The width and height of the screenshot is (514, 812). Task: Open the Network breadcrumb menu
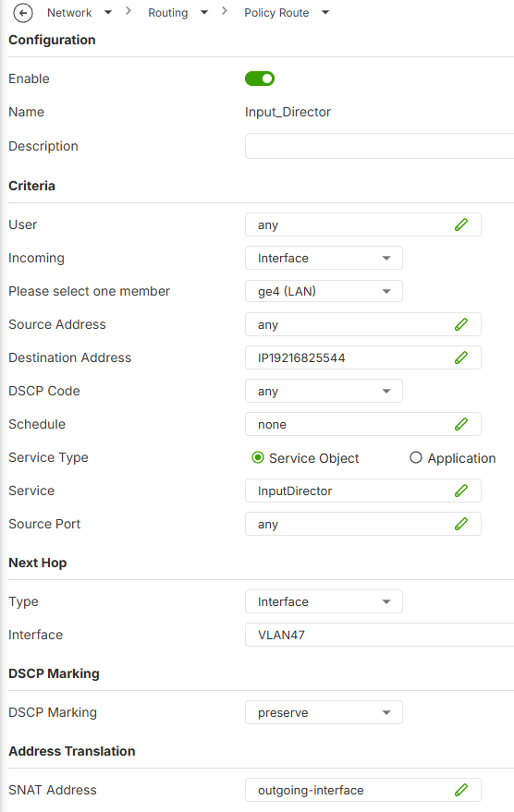tap(69, 12)
